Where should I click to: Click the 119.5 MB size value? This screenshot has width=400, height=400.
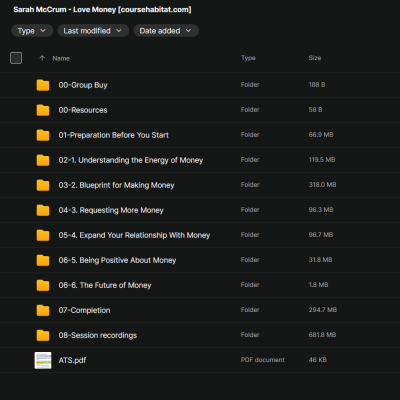322,160
